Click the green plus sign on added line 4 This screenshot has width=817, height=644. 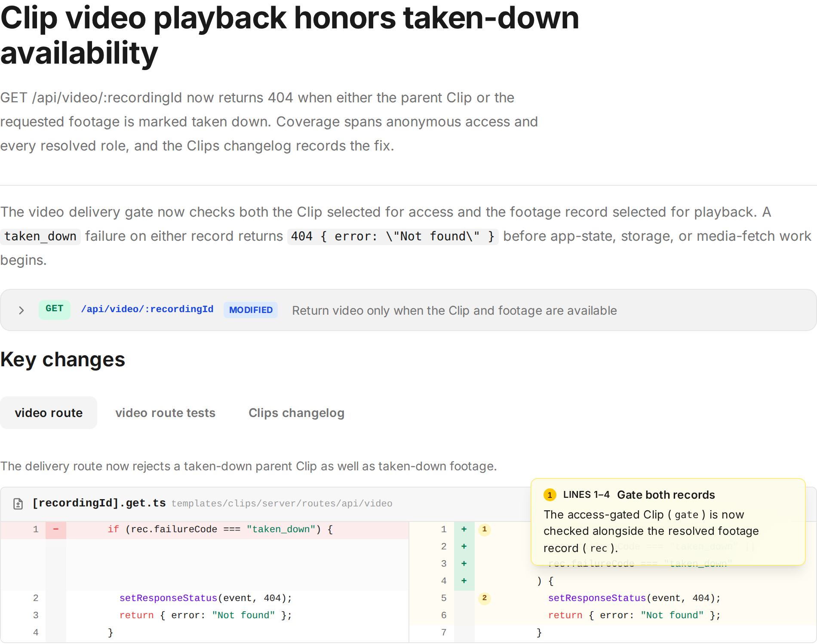[x=464, y=581]
